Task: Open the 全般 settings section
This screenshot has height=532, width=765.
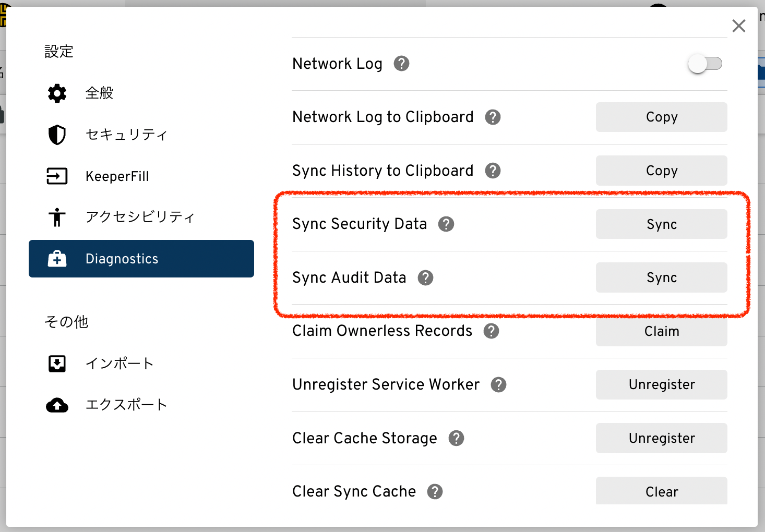Action: [141, 93]
